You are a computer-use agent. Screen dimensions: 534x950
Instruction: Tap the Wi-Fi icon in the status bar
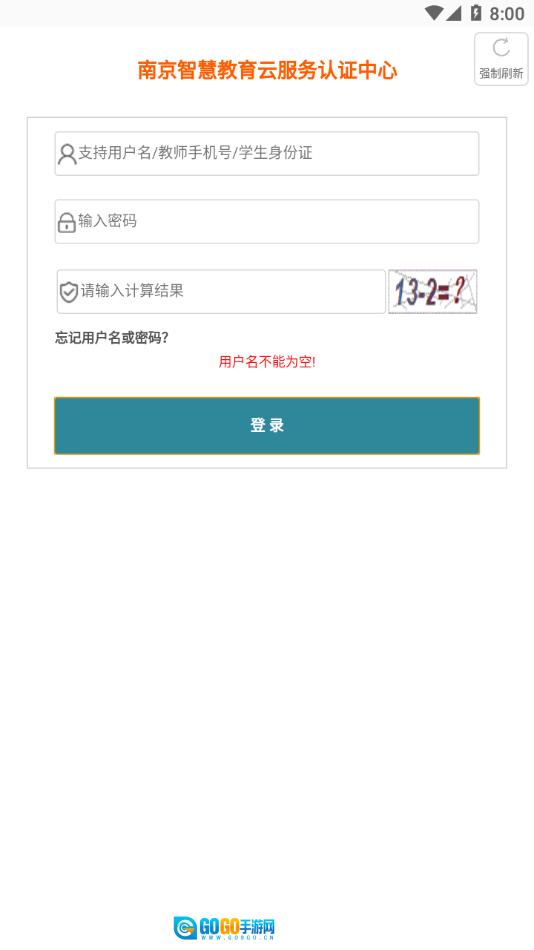[434, 13]
